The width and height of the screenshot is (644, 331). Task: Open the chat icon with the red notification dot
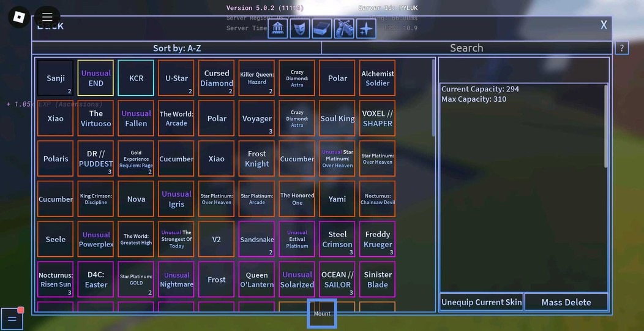12,319
